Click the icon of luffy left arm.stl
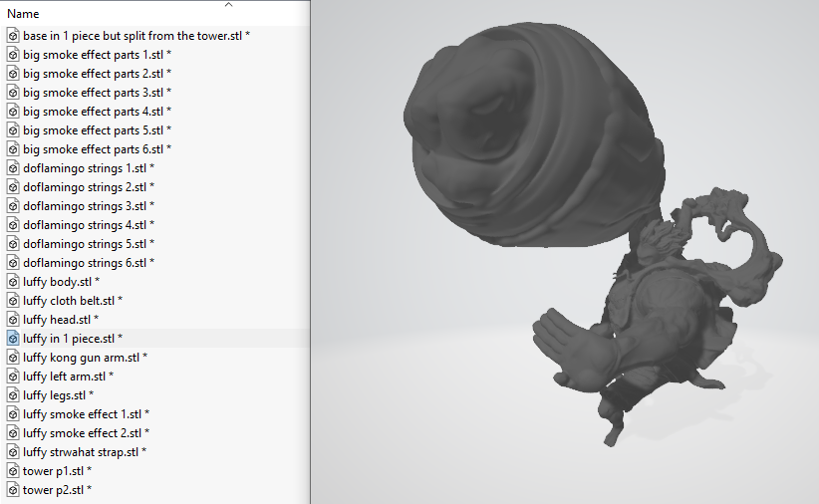Screen dimensions: 819x504 tap(13, 377)
